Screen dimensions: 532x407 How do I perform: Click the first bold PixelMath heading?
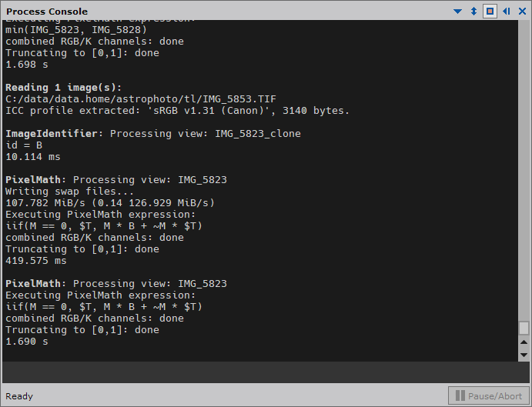(33, 180)
